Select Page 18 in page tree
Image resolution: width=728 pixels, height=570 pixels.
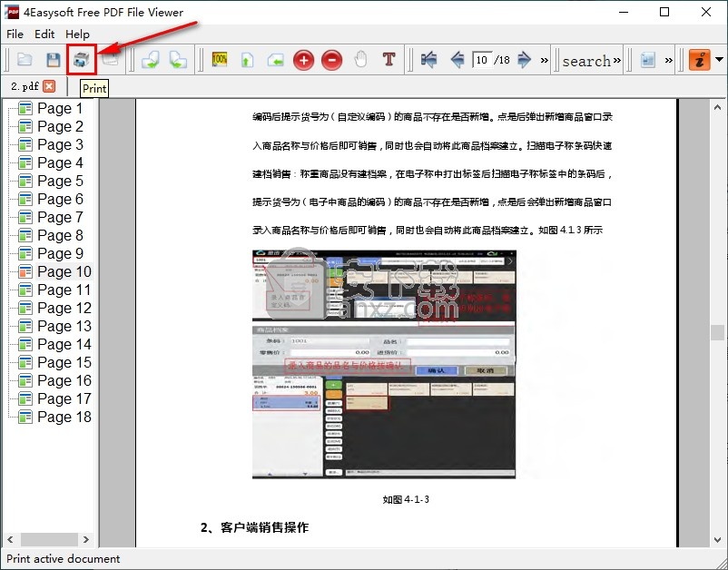64,417
